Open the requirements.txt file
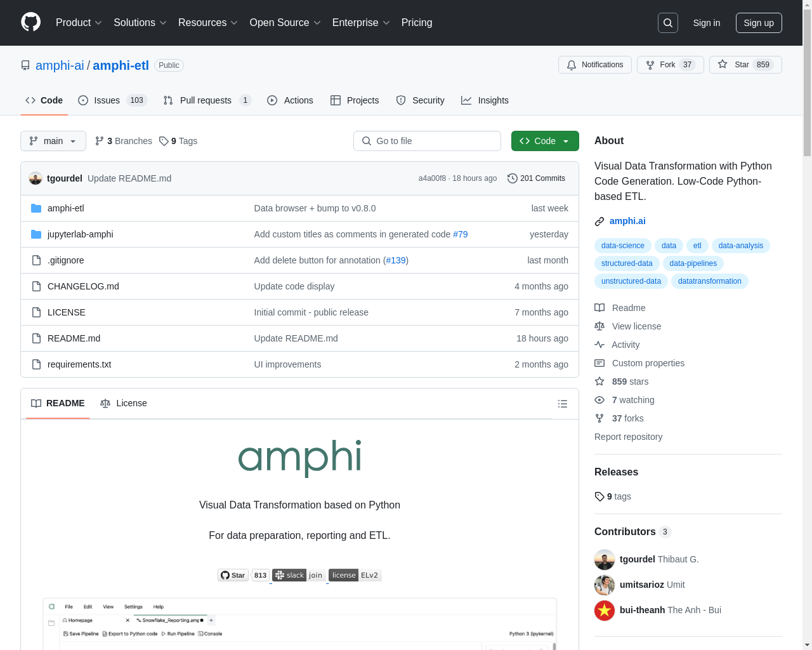The height and width of the screenshot is (650, 812). click(79, 364)
